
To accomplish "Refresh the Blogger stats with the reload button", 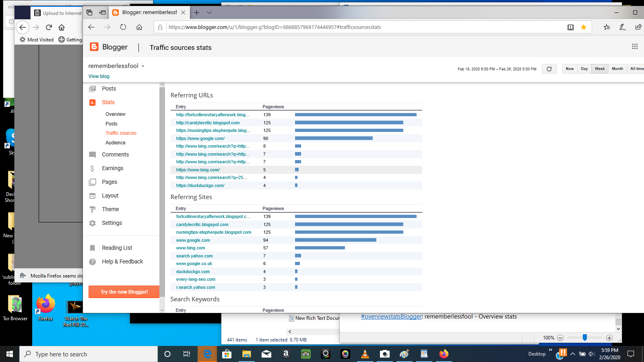I will click(x=549, y=69).
